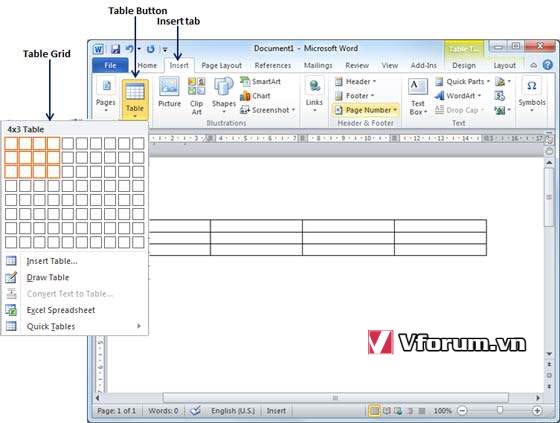Open the Review tab
560x423 pixels.
357,65
